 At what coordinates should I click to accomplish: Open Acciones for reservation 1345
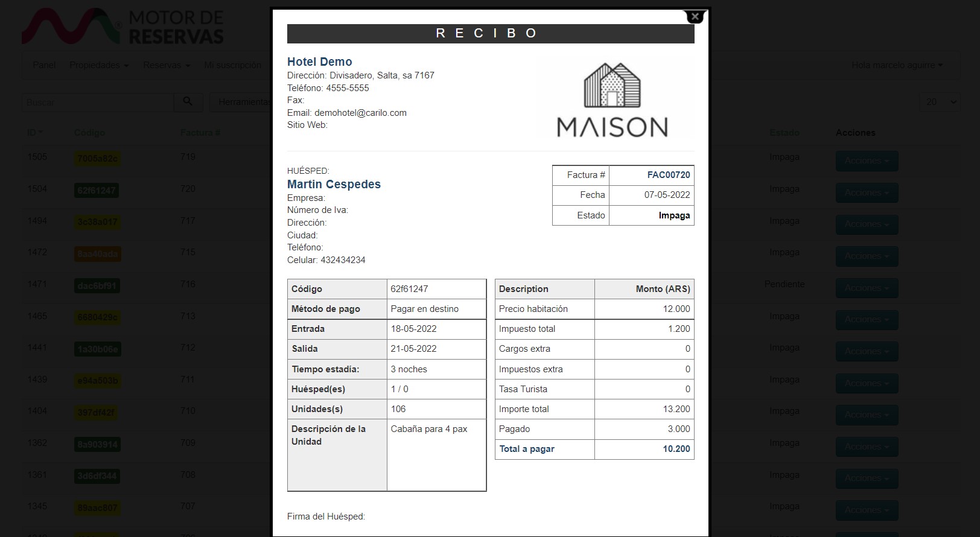pos(867,510)
